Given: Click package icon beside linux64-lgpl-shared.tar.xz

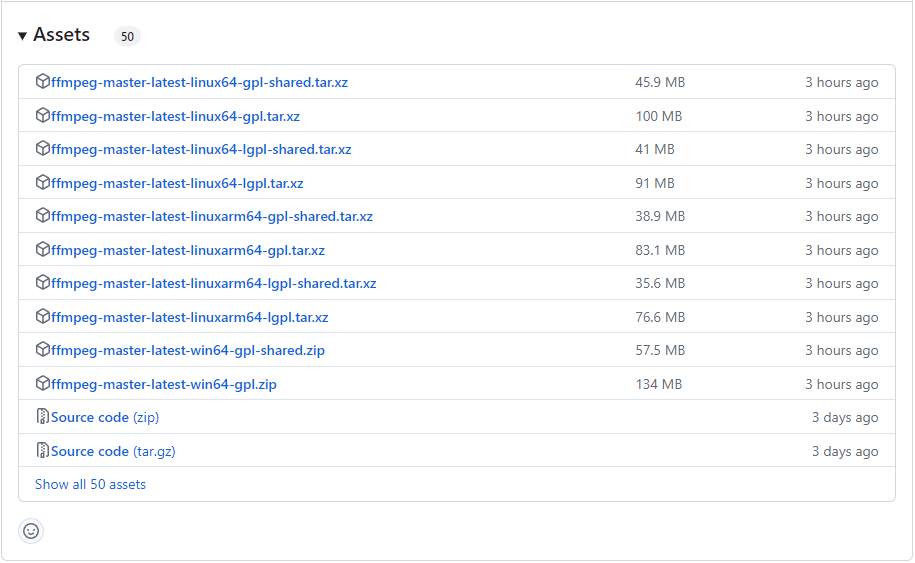Looking at the screenshot, I should (42, 149).
